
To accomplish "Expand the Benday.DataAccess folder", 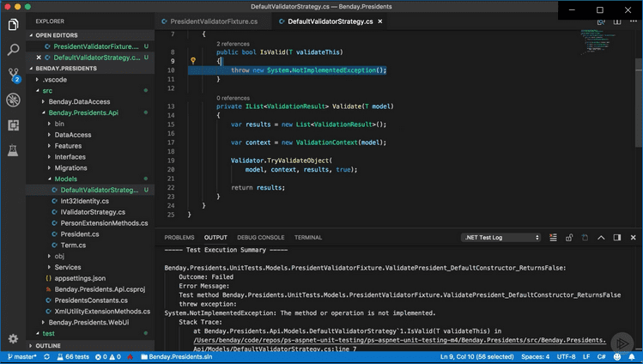I will point(90,101).
